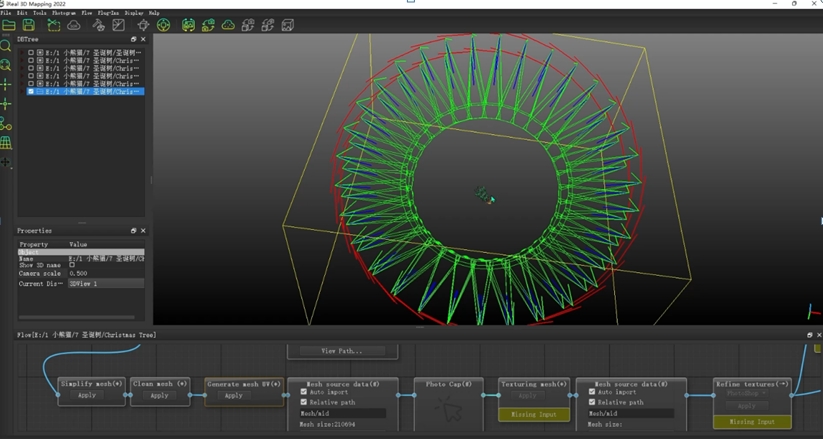Click the gray cloud toolbar icon
Screen dimensions: 823x439
coord(73,25)
